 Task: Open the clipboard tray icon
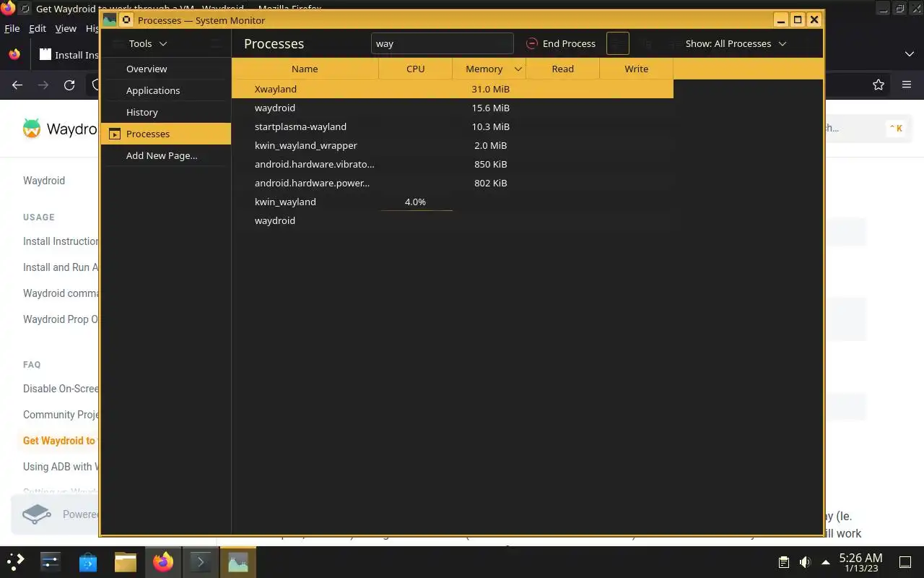pyautogui.click(x=784, y=562)
